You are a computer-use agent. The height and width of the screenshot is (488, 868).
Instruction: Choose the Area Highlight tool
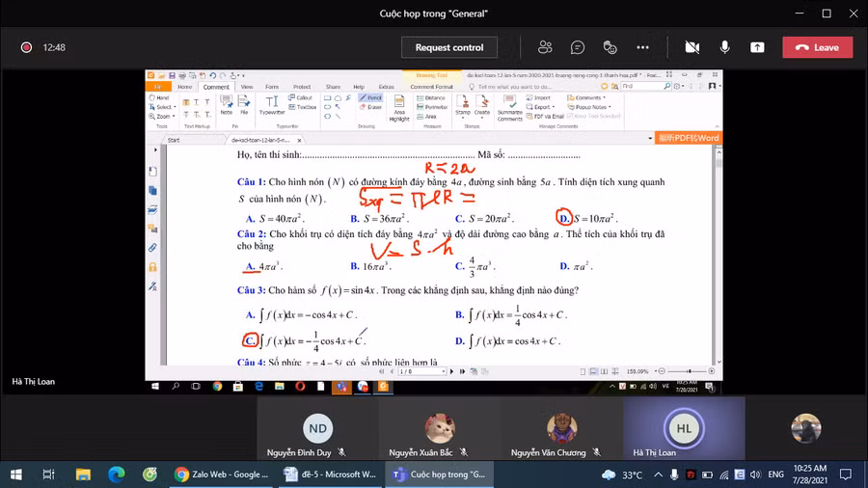(399, 107)
